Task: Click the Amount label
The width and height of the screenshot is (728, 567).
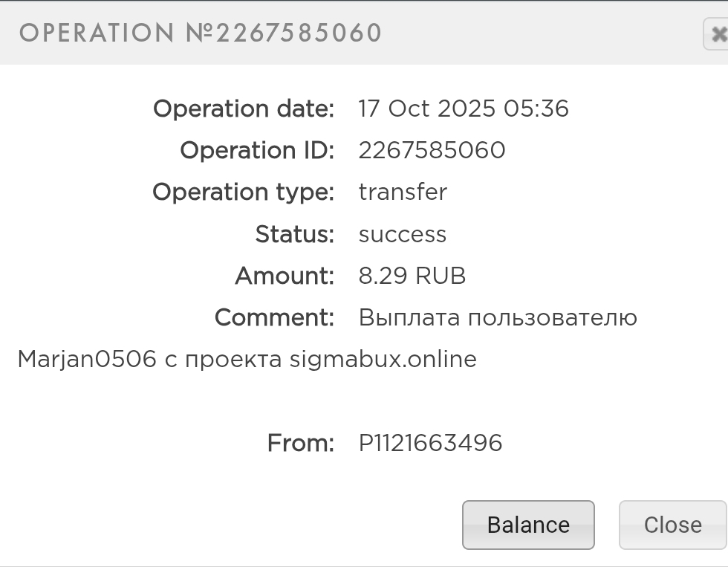Action: point(285,276)
